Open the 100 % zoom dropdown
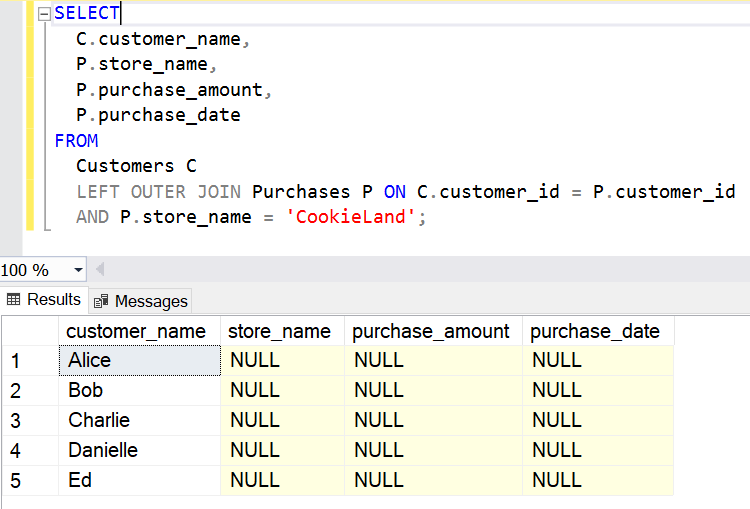This screenshot has height=509, width=750. pos(78,270)
